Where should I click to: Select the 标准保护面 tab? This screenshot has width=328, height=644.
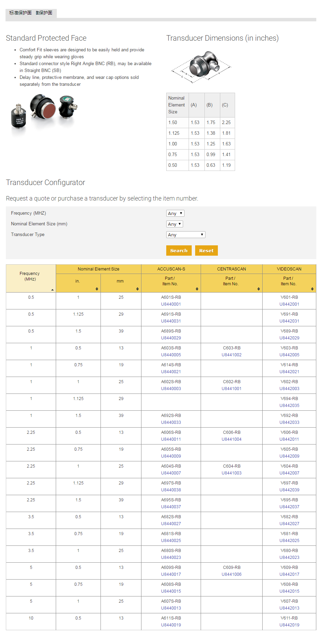point(20,13)
